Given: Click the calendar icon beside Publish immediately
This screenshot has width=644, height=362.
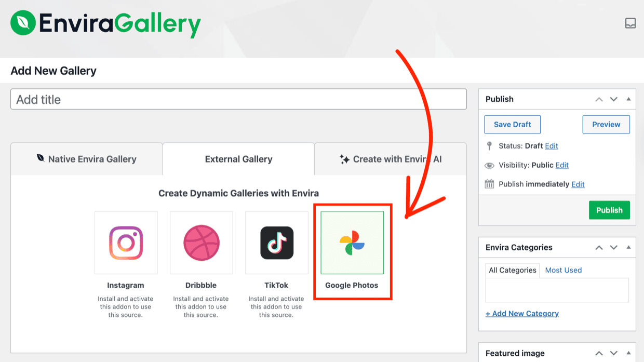Looking at the screenshot, I should coord(489,184).
